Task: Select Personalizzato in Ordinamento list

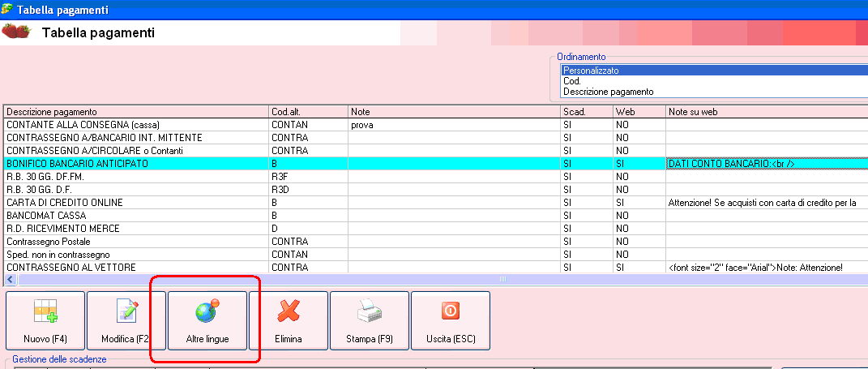Action: coord(714,71)
